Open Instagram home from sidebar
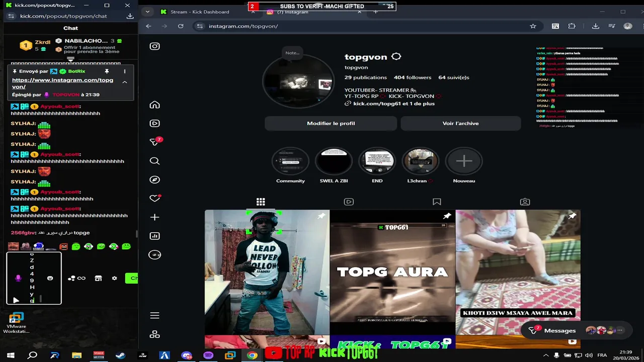Viewport: 644px width, 362px height. click(155, 105)
